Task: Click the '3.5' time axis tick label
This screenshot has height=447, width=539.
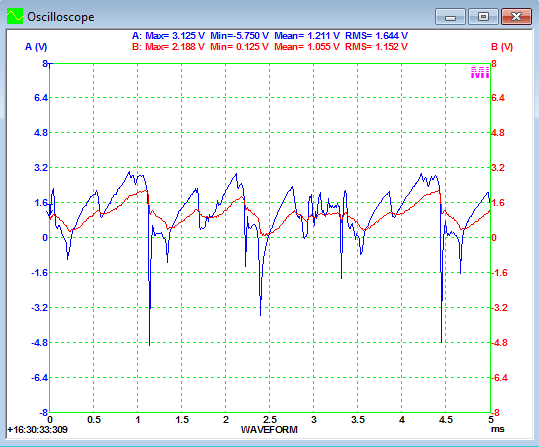Action: coord(358,420)
